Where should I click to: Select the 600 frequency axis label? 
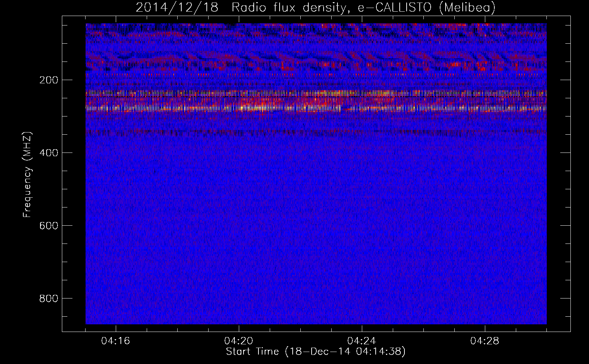click(x=48, y=226)
